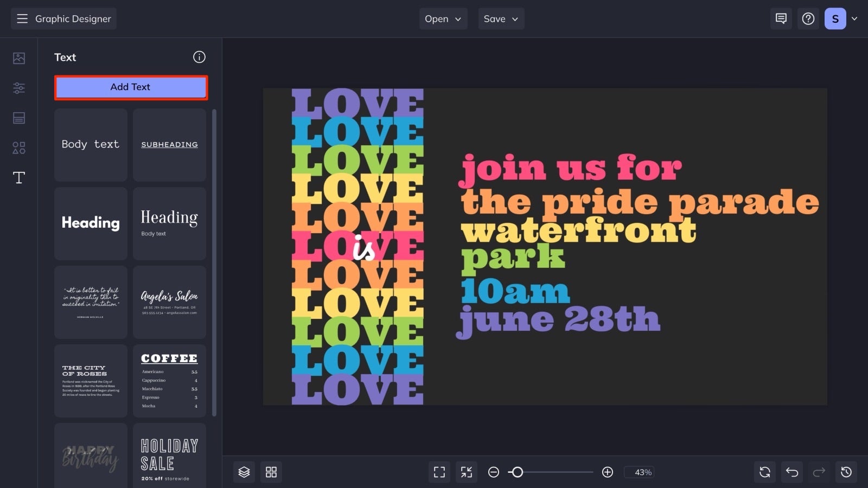Adjust the zoom level slider
This screenshot has width=868, height=488.
(518, 472)
